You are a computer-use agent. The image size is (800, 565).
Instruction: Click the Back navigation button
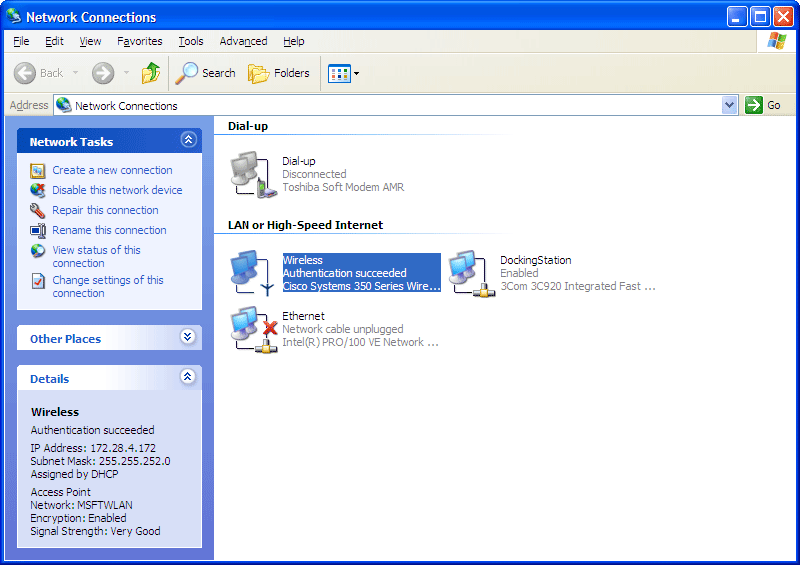point(39,73)
